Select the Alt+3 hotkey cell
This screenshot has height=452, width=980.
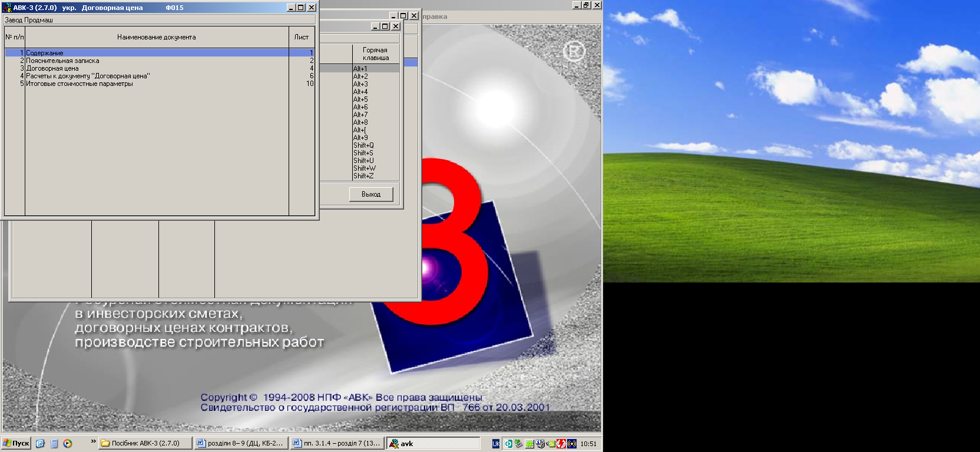point(376,84)
